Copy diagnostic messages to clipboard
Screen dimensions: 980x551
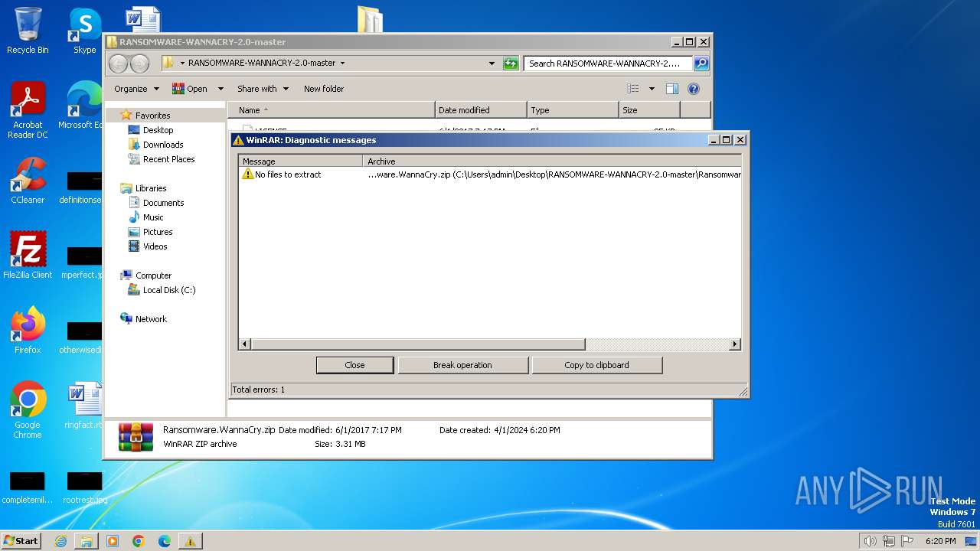(596, 365)
